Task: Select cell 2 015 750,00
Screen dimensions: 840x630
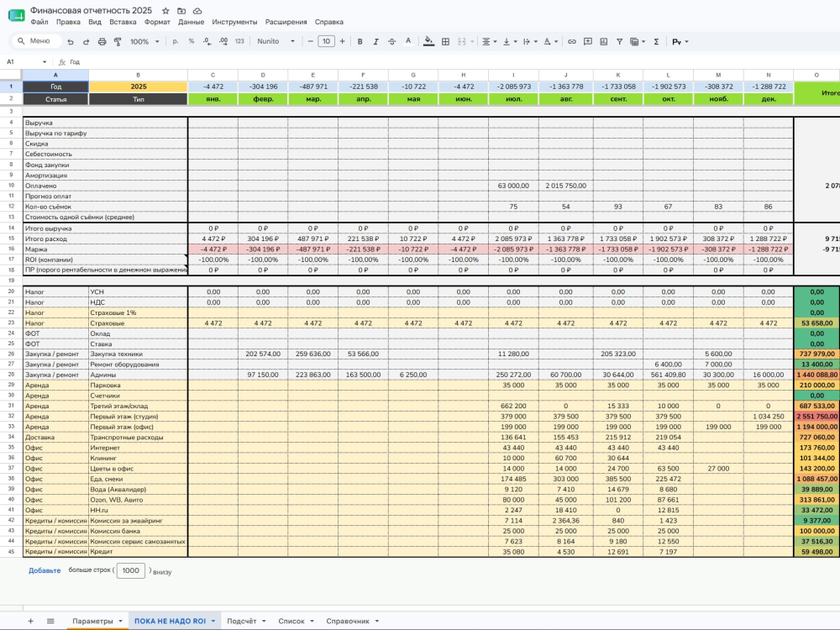Action: 565,186
